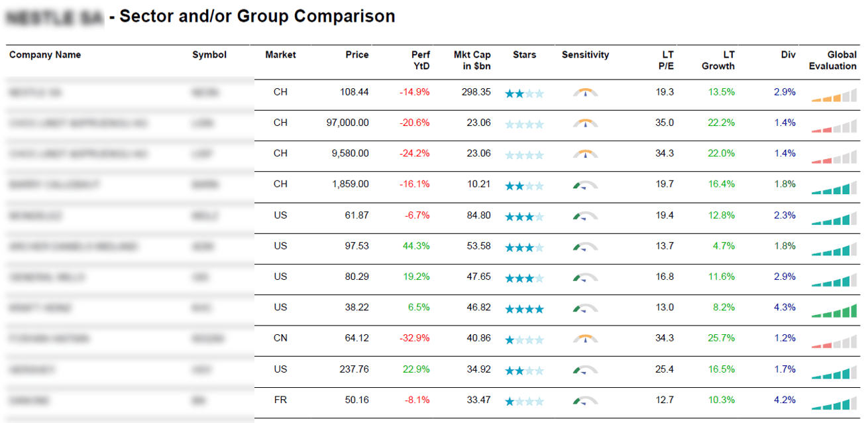
Task: Click the star rating in the 108.44 price row
Action: [524, 93]
